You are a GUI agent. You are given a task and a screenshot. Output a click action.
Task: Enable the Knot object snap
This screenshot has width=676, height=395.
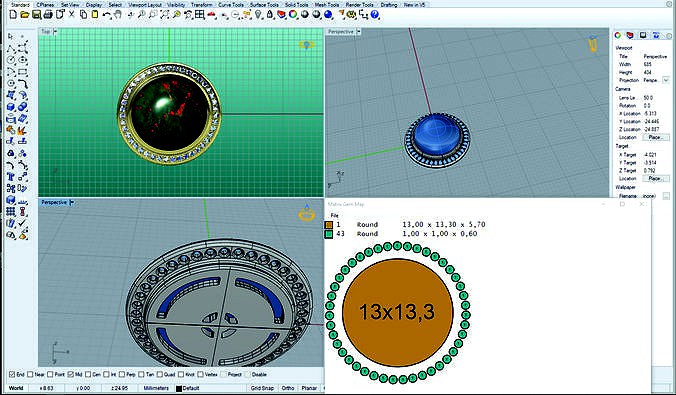(x=181, y=374)
